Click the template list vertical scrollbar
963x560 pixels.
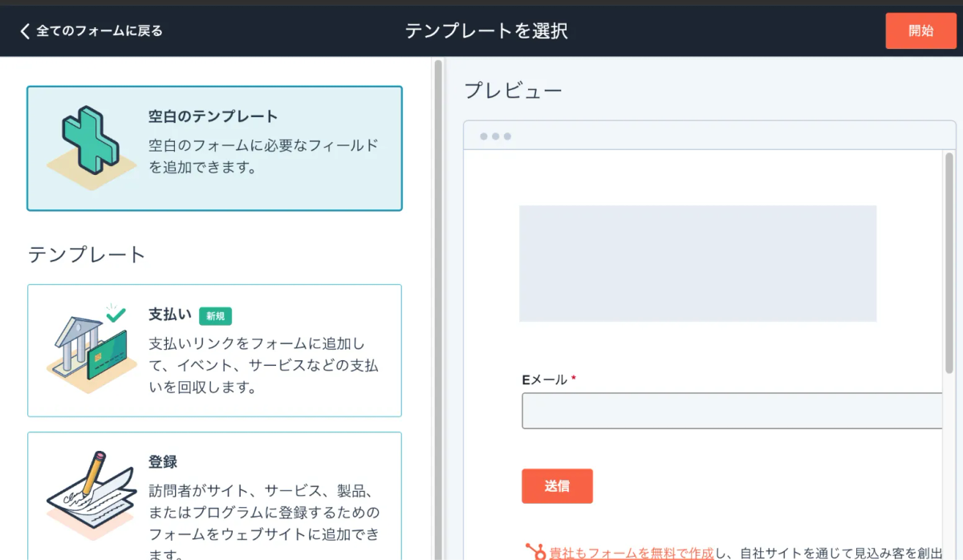(438, 309)
